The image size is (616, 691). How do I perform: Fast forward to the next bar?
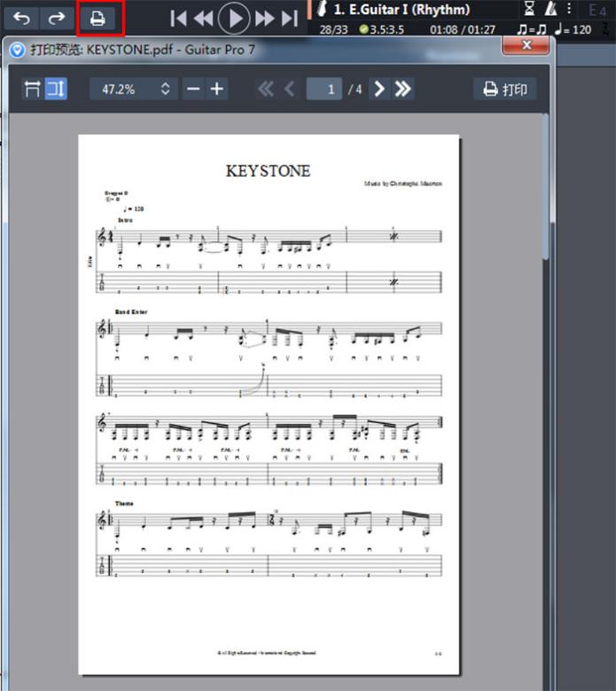[x=264, y=18]
